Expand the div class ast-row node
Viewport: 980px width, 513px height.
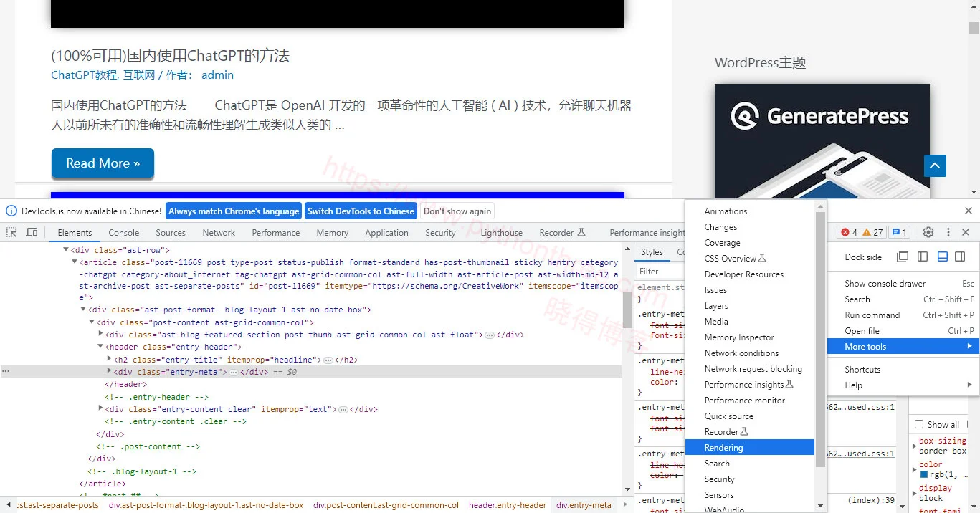[66, 250]
